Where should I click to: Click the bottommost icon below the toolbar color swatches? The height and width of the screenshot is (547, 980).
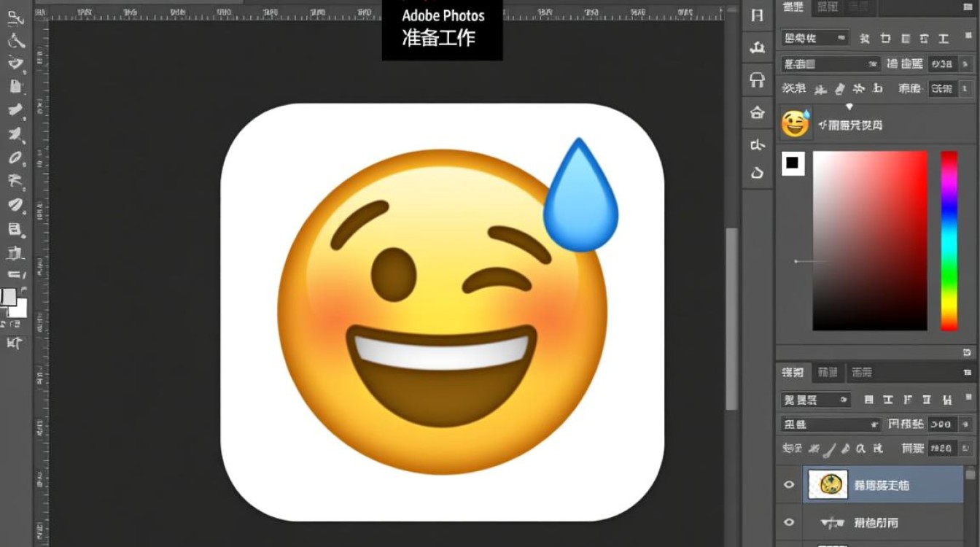coord(14,342)
